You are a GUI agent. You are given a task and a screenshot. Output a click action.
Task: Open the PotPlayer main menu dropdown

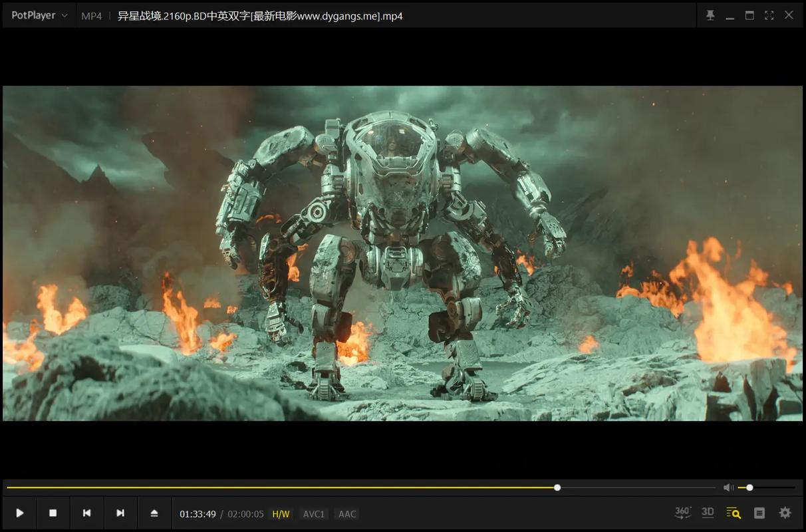pyautogui.click(x=39, y=15)
